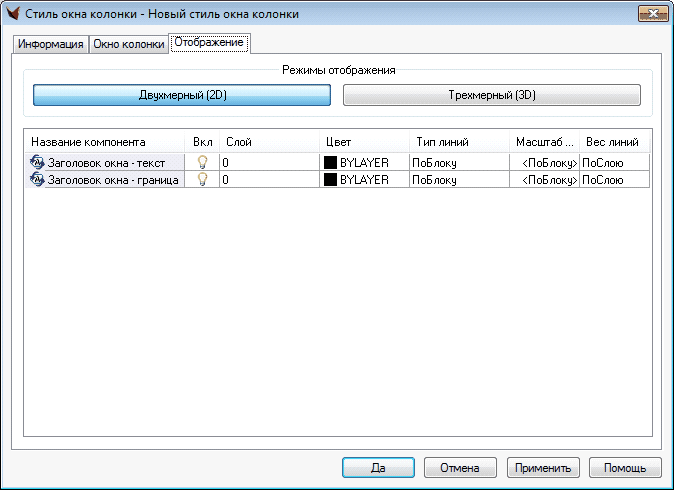Open Помощь help button
This screenshot has width=674, height=490.
click(625, 467)
